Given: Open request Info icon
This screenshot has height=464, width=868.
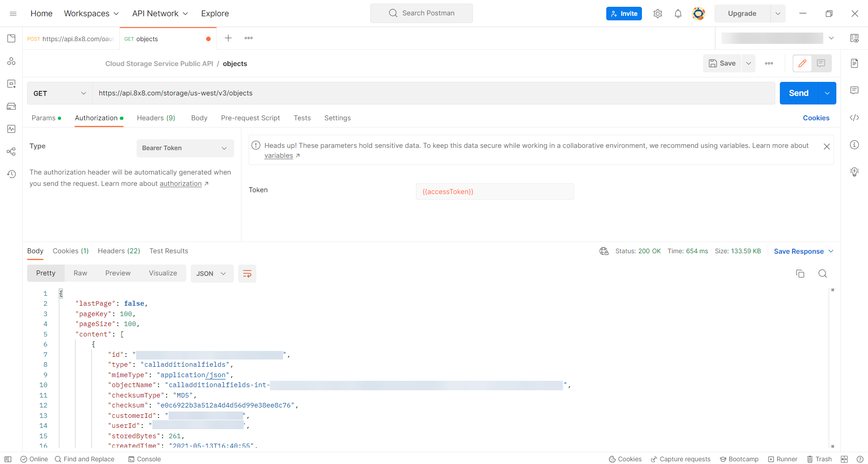Looking at the screenshot, I should pyautogui.click(x=854, y=145).
